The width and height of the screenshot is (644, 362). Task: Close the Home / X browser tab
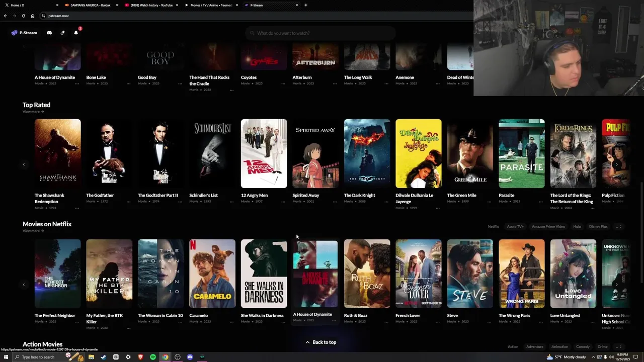pos(57,5)
